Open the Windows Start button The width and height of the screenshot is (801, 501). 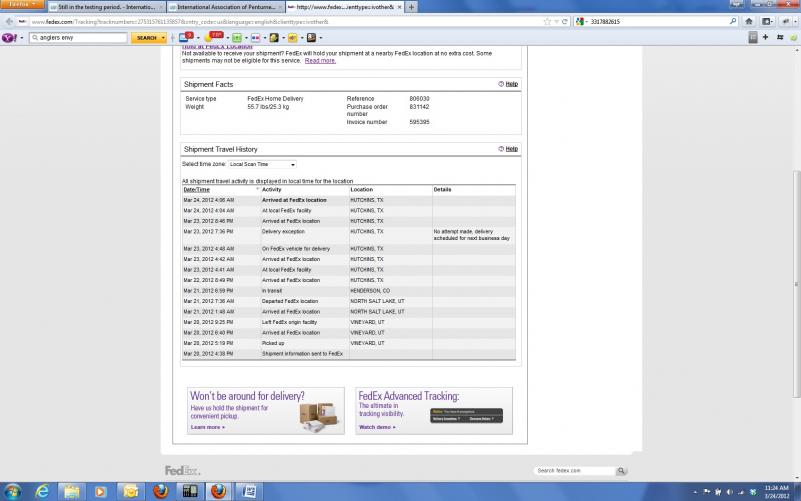13,491
